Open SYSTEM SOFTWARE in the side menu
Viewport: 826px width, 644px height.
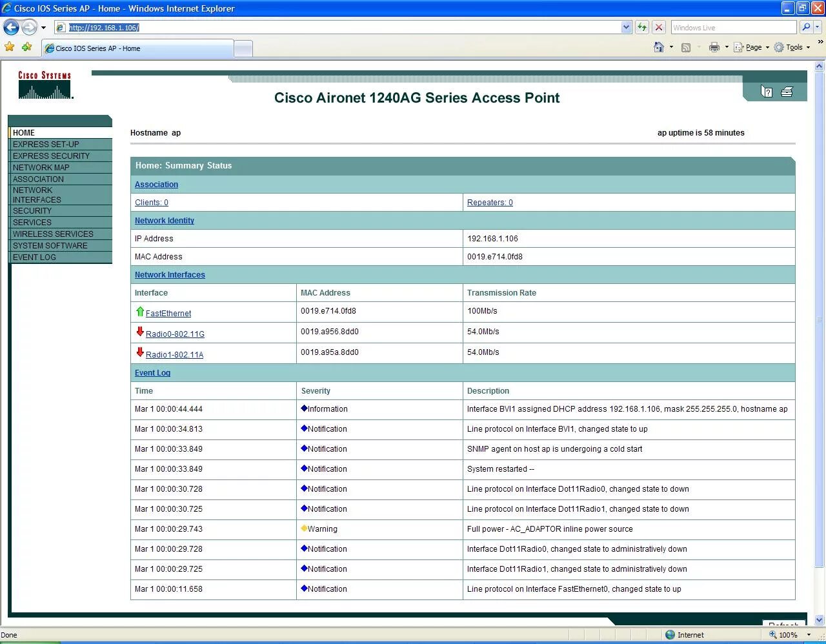(x=61, y=245)
